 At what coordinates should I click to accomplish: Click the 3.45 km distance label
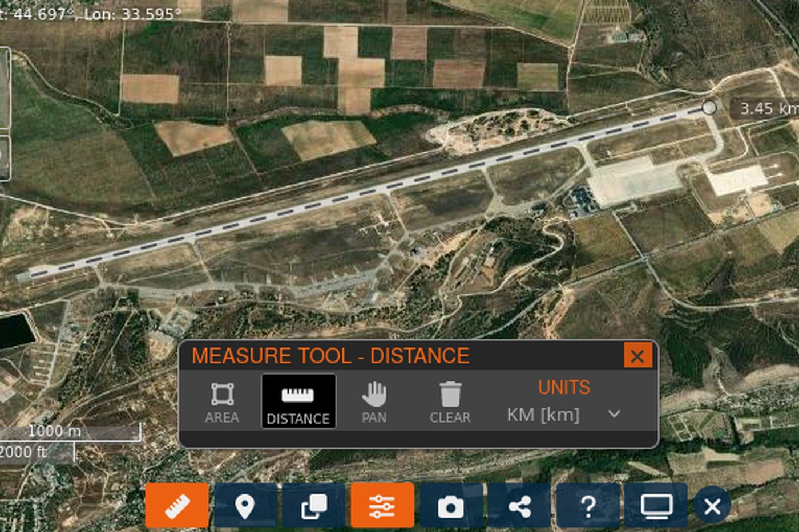tap(766, 108)
